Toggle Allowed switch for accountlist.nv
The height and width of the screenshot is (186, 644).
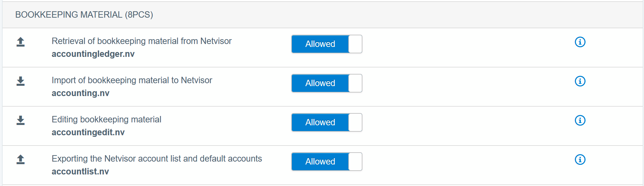tap(326, 162)
